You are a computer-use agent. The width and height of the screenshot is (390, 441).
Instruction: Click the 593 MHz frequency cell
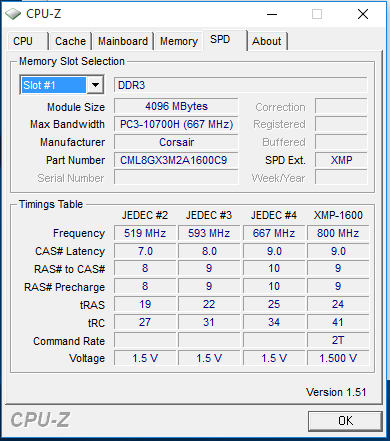click(209, 233)
